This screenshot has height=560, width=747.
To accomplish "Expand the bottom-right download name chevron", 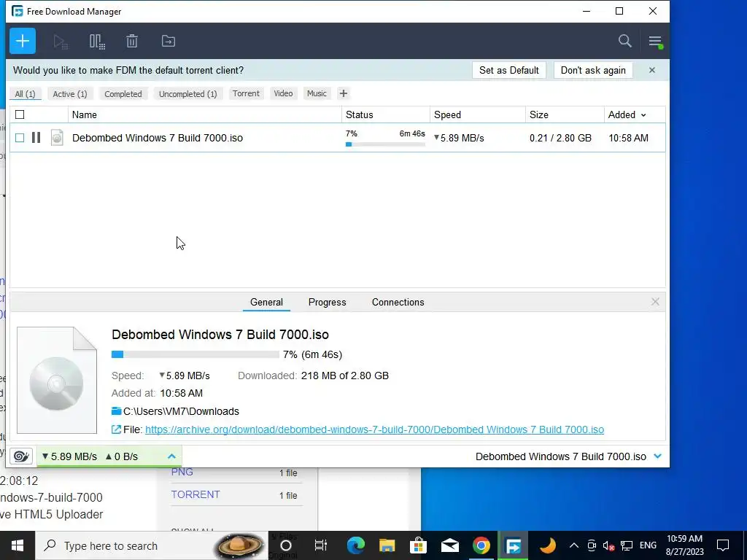I will [658, 456].
